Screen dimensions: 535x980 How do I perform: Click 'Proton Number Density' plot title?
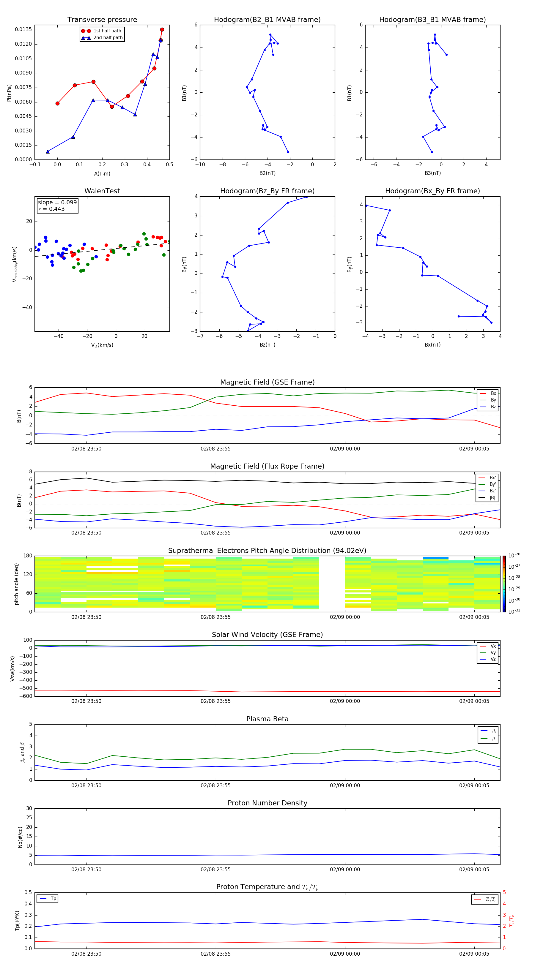tap(267, 803)
